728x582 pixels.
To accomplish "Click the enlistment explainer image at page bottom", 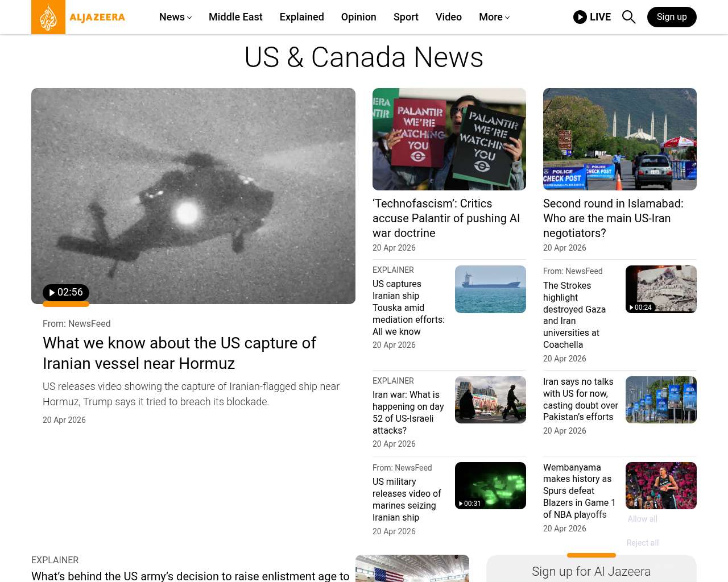I will 412,568.
